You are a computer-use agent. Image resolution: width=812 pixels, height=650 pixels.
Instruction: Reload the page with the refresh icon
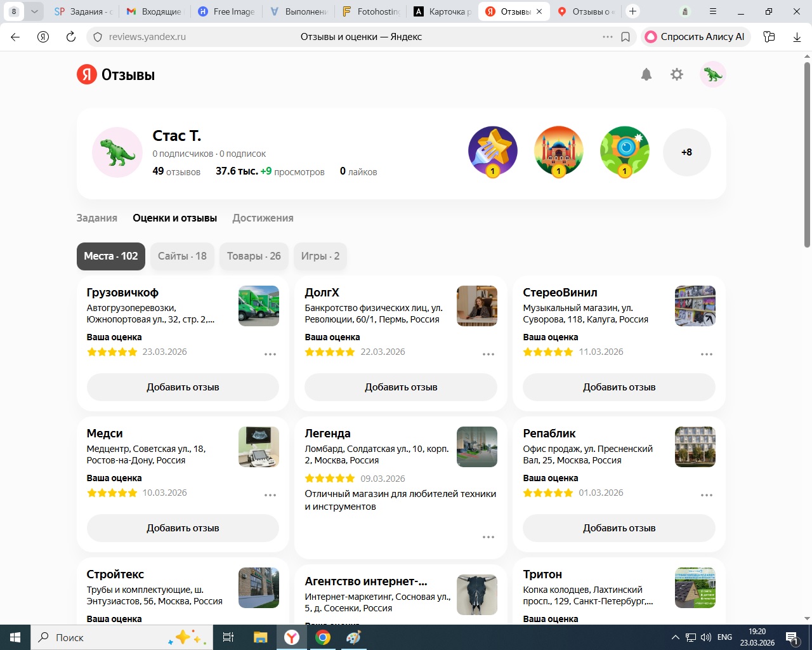[71, 37]
